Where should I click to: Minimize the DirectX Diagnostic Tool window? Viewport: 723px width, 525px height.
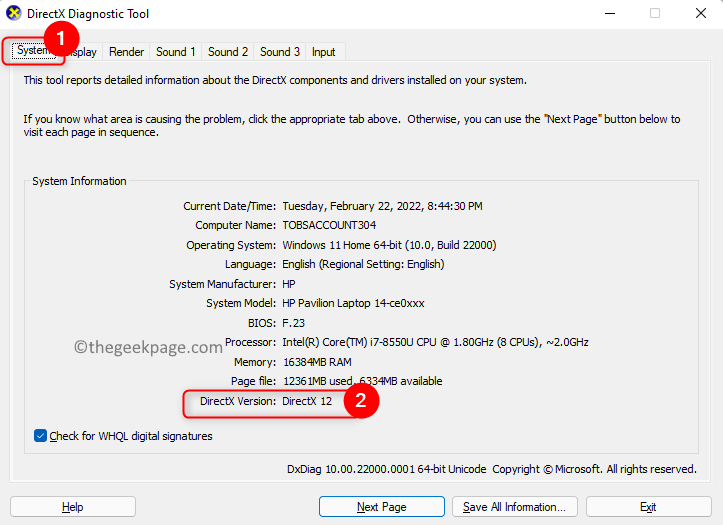[610, 13]
